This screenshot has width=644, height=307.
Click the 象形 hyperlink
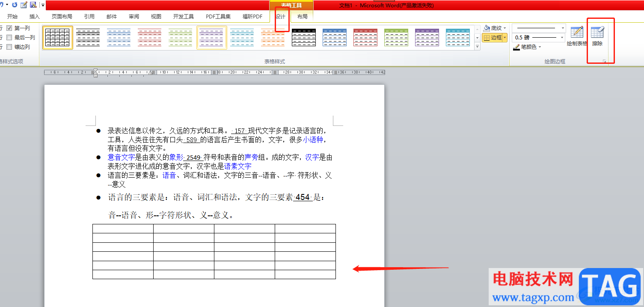click(x=176, y=158)
